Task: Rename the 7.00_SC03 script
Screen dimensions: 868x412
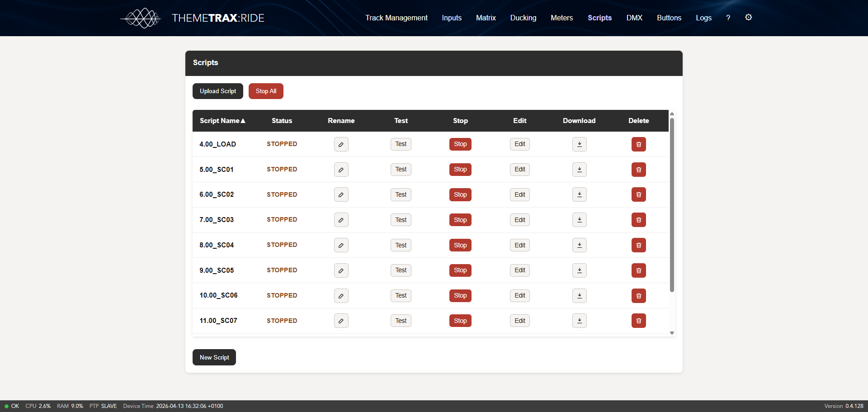Action: [x=341, y=220]
